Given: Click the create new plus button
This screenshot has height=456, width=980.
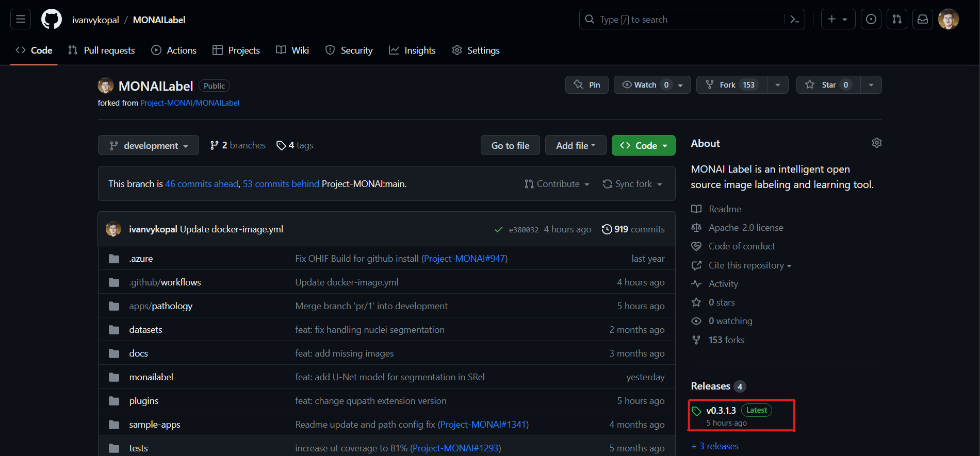Looking at the screenshot, I should click(838, 19).
